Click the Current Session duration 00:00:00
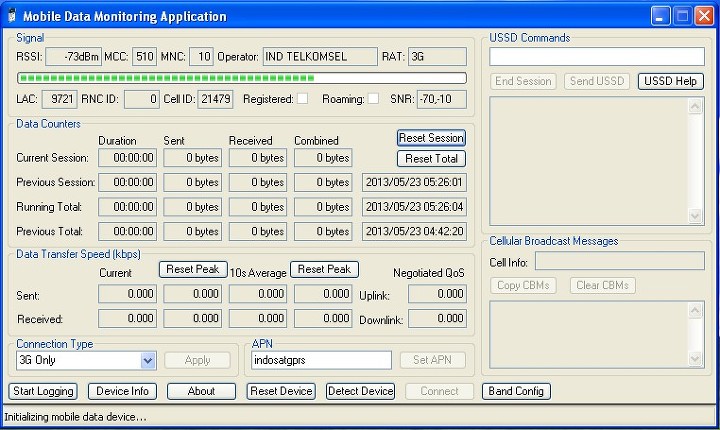 pyautogui.click(x=127, y=158)
